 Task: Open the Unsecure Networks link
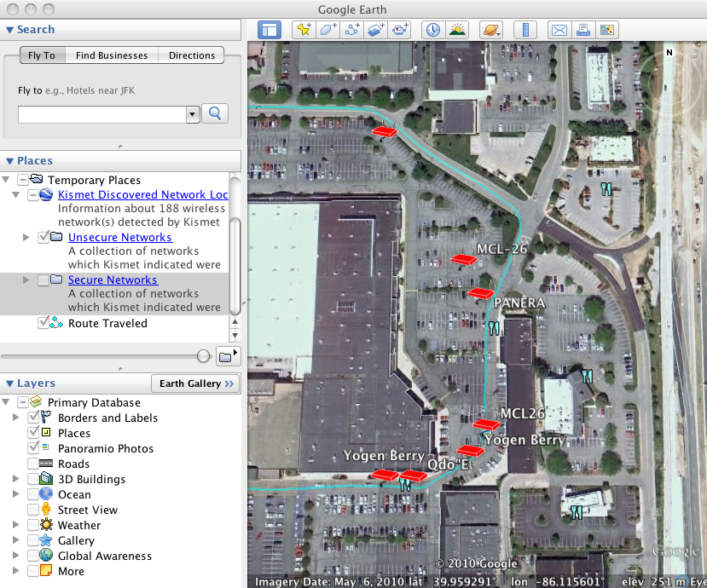click(120, 237)
